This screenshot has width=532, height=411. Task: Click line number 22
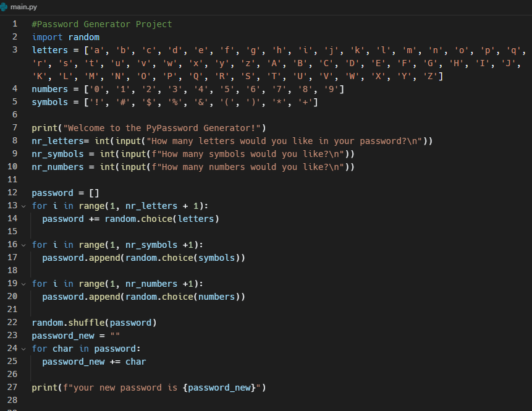tap(12, 322)
